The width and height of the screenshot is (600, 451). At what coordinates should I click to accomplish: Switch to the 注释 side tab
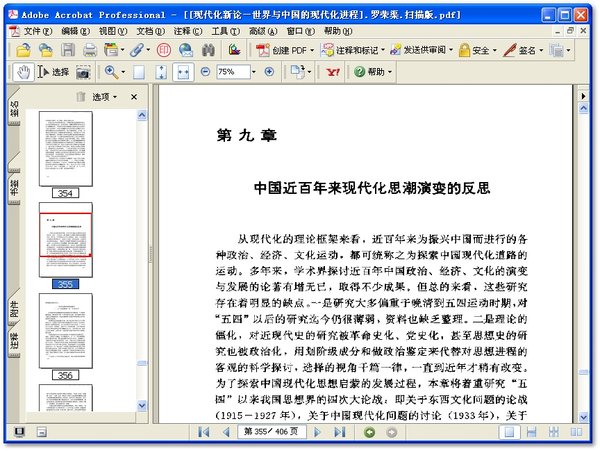14,342
